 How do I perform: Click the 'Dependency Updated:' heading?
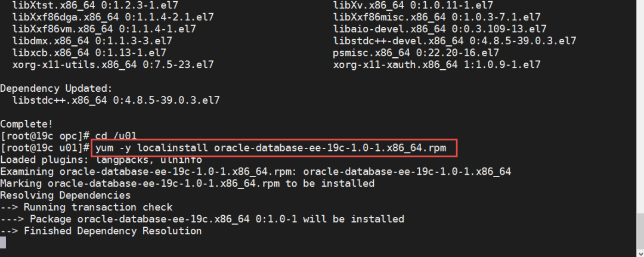click(56, 88)
